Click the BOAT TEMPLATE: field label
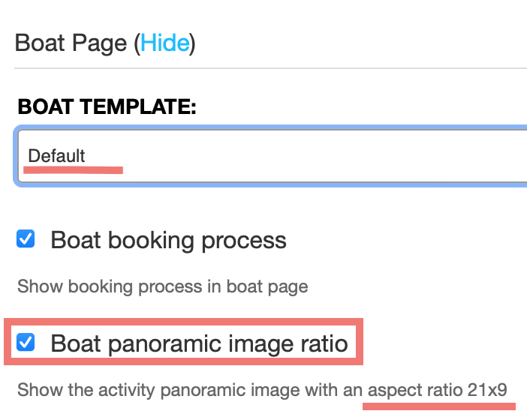The height and width of the screenshot is (420, 527). click(107, 106)
